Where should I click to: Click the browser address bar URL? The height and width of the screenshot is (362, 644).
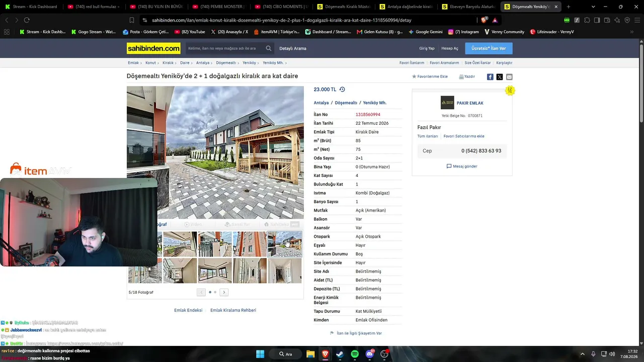coord(282,20)
